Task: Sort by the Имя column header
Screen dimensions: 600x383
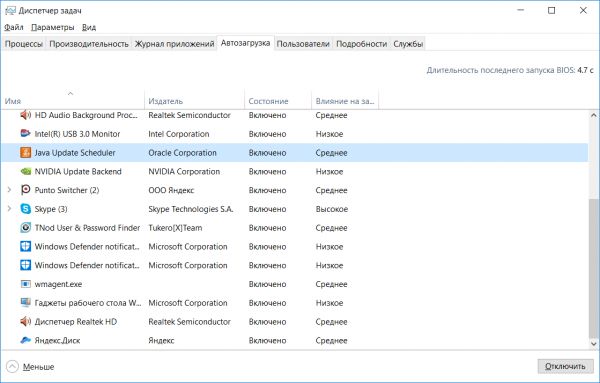Action: coord(73,101)
